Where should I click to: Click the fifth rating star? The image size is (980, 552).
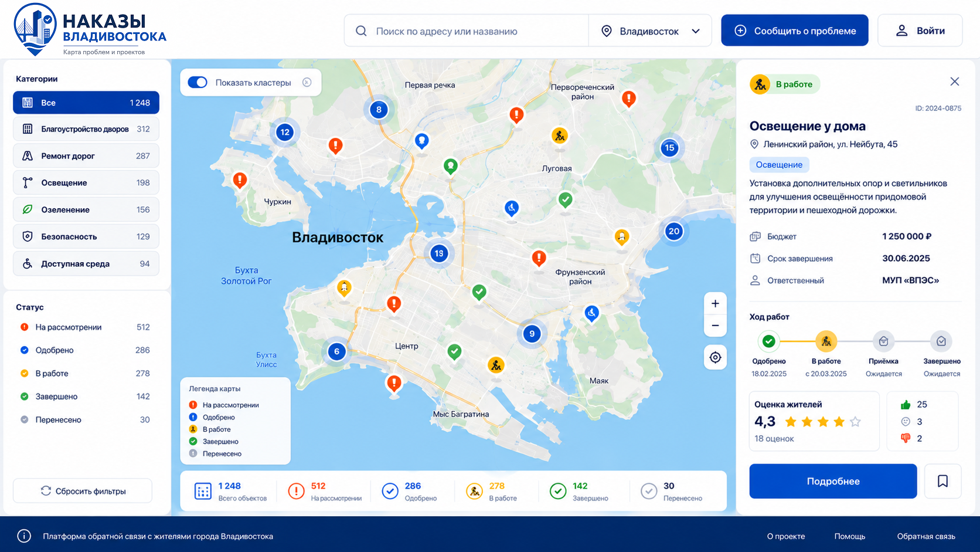[x=855, y=422]
